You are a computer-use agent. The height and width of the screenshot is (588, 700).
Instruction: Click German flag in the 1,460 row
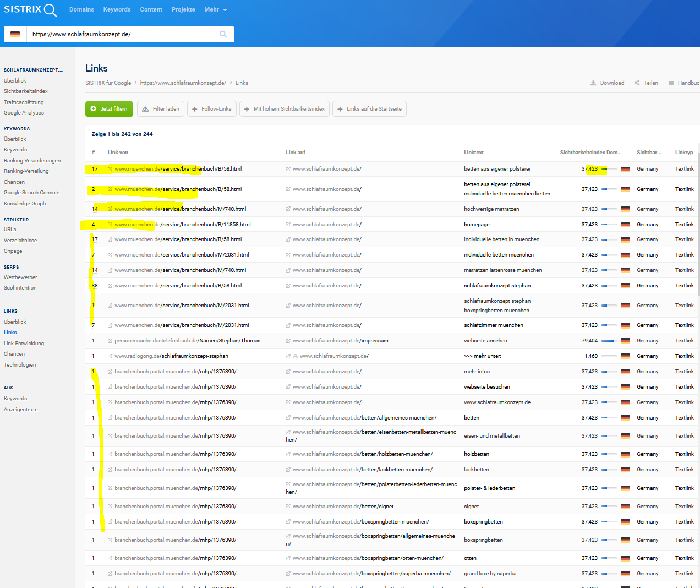[625, 356]
